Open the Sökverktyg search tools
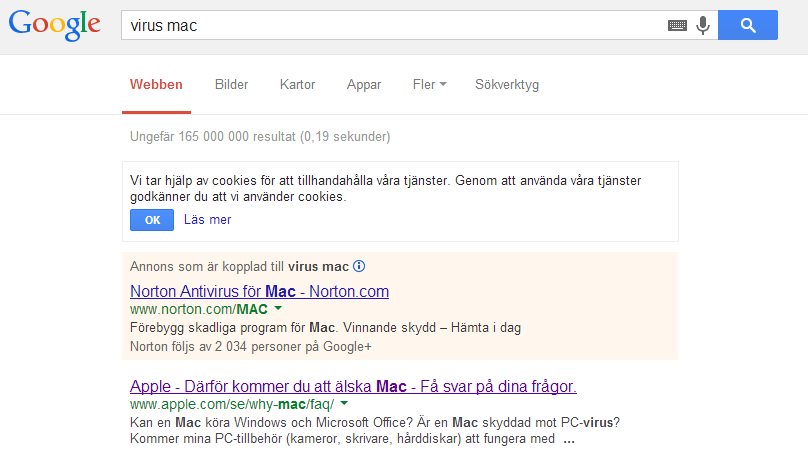The width and height of the screenshot is (808, 469). (507, 85)
